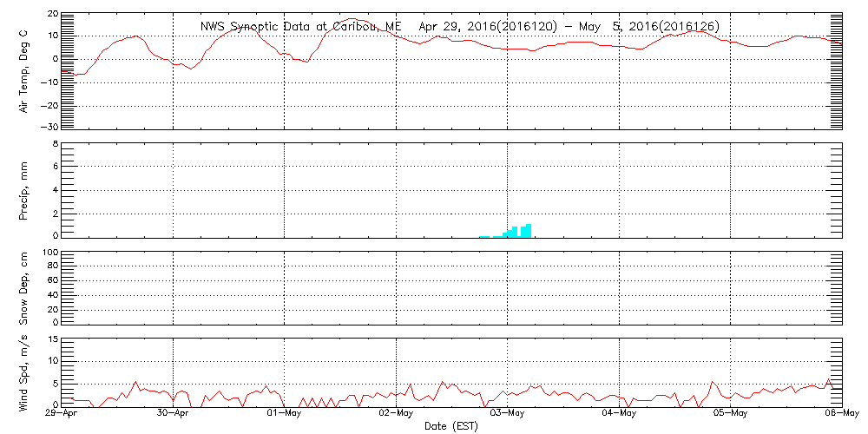
Task: Click the "15" tick on the wind speed axis
Action: click(51, 339)
